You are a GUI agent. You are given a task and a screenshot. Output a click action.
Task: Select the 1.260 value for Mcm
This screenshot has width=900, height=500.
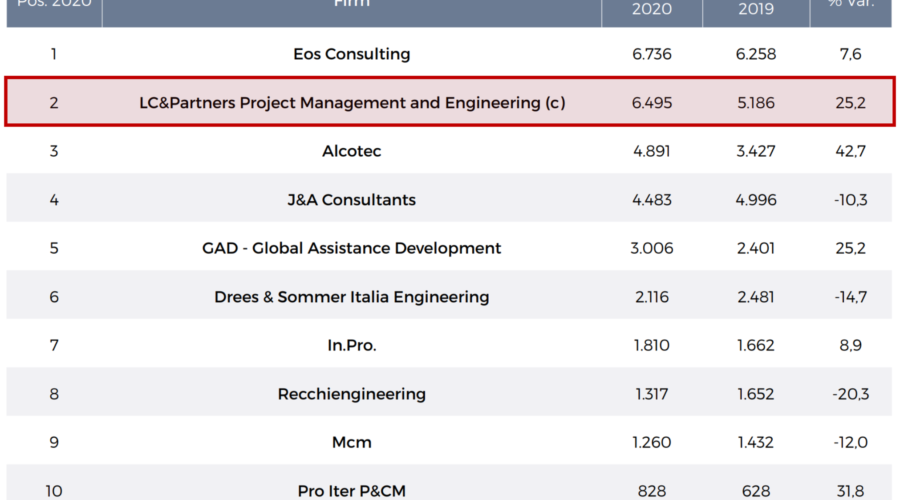tap(651, 442)
